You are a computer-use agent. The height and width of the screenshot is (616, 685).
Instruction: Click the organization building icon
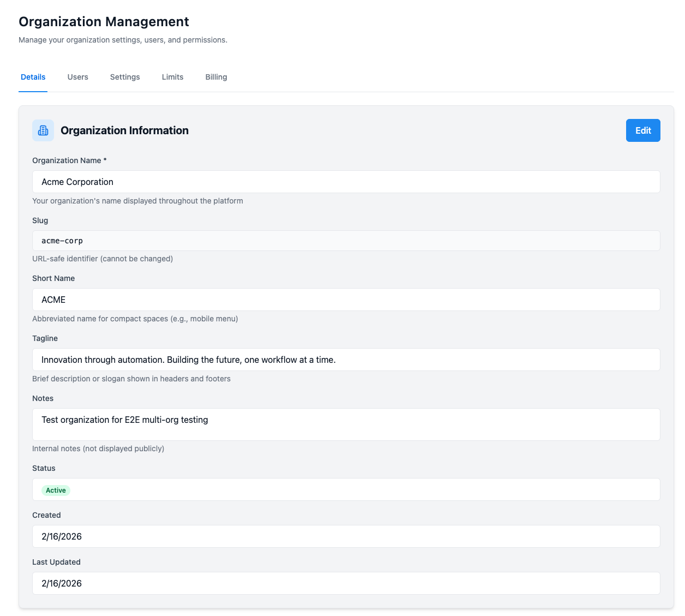[x=43, y=130]
